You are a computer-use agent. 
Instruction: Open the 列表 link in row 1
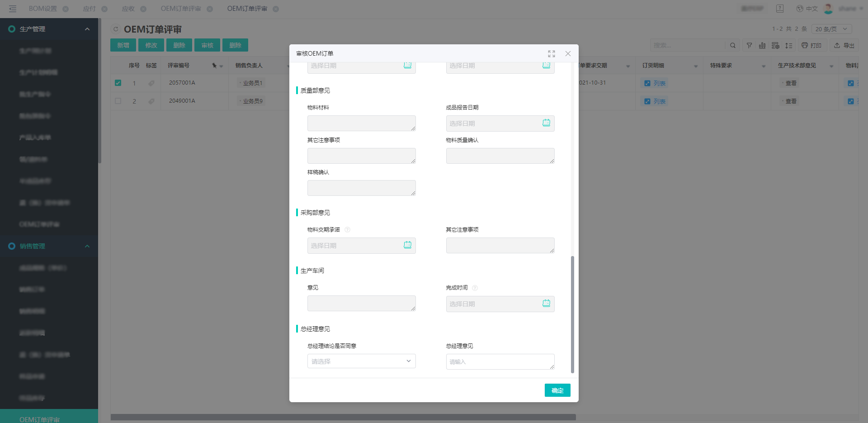click(655, 83)
